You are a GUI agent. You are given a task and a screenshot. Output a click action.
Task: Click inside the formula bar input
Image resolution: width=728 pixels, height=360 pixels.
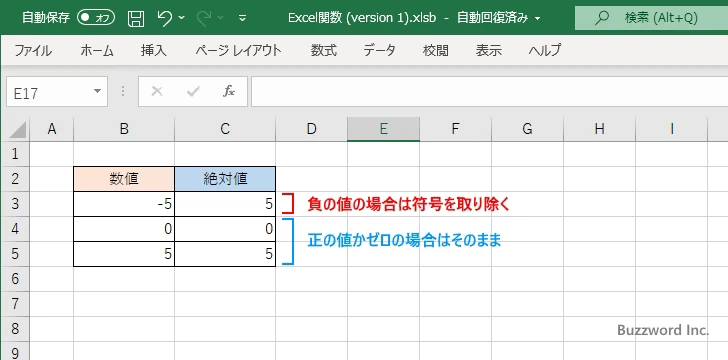[489, 92]
